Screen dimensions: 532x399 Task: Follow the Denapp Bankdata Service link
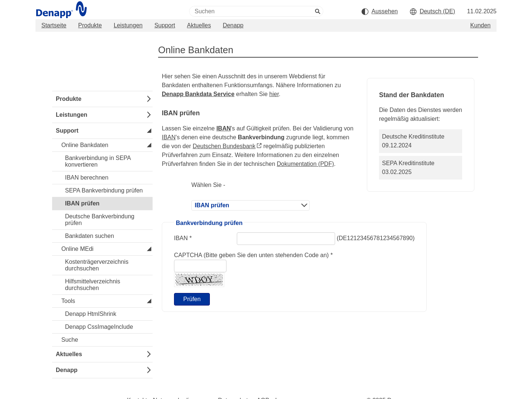click(198, 94)
